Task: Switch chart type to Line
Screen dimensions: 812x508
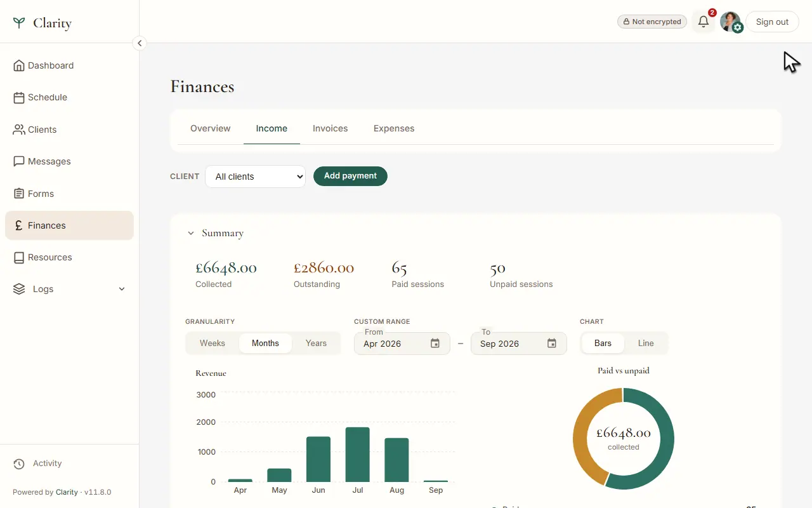Action: click(x=646, y=344)
